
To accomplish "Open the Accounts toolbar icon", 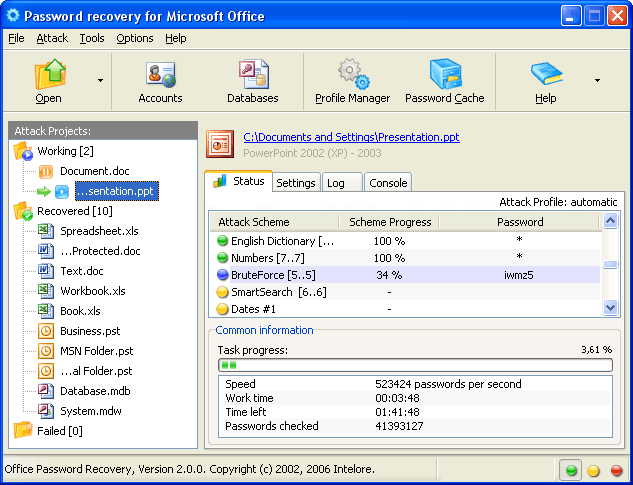I will [x=161, y=75].
